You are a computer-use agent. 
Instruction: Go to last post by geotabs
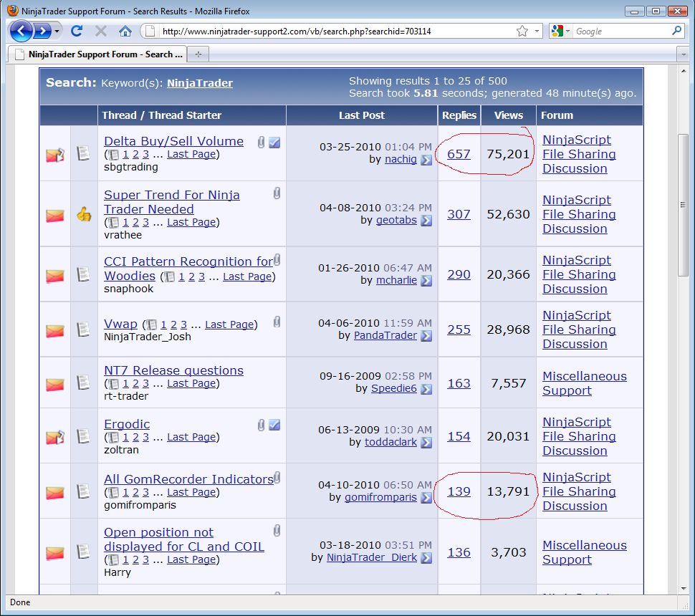pos(426,220)
